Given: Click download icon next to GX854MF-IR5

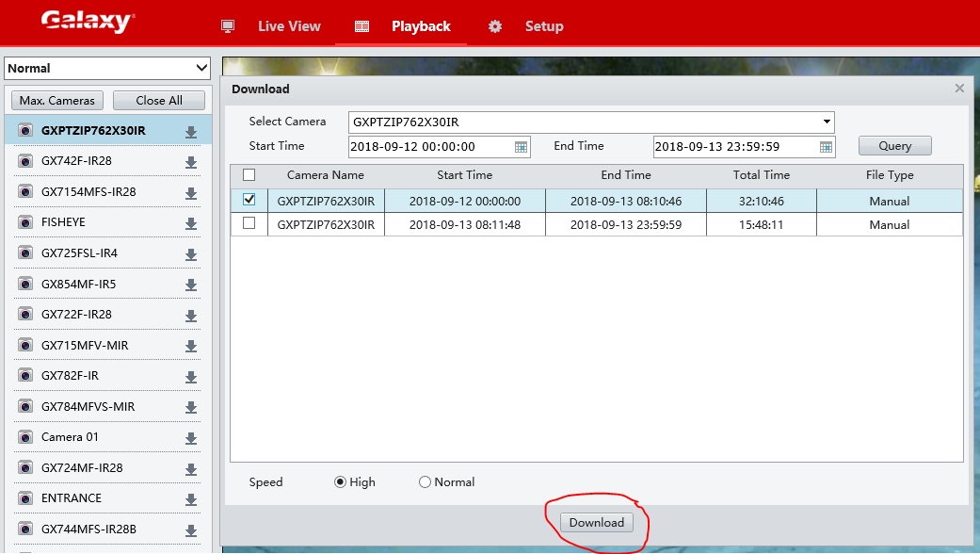Looking at the screenshot, I should click(191, 285).
